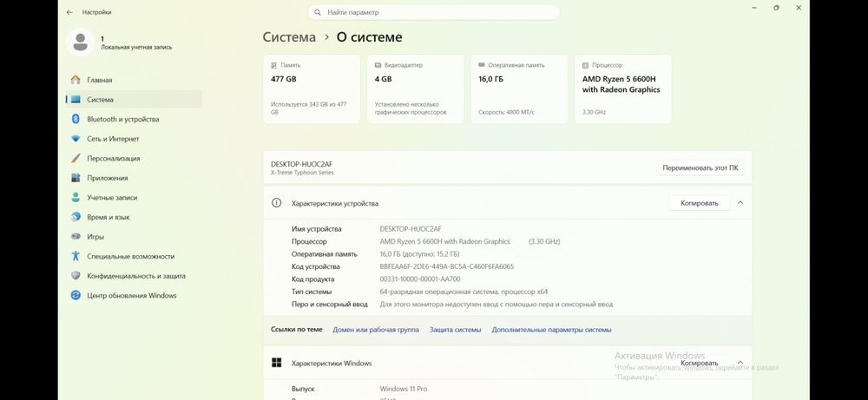868x400 pixels.
Task: Select the Имя устройства value DESKTOP-HUOC2AF
Action: [x=411, y=229]
